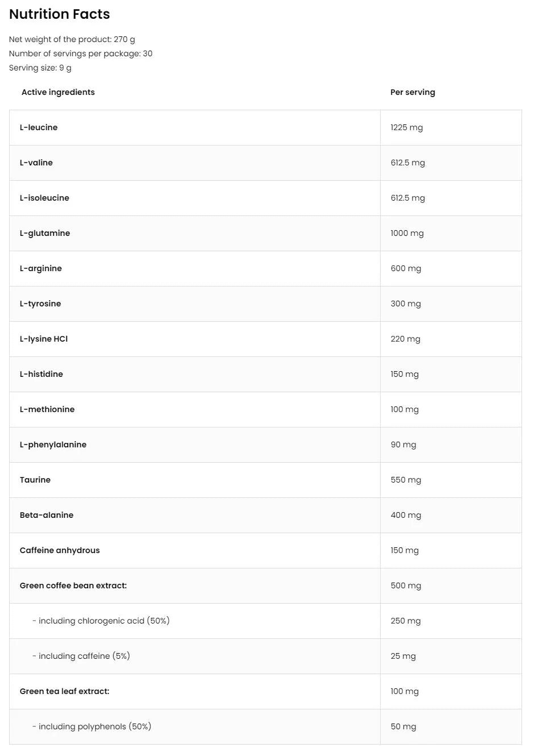
Task: Select the Green tea leaf extract label
Action: (65, 691)
